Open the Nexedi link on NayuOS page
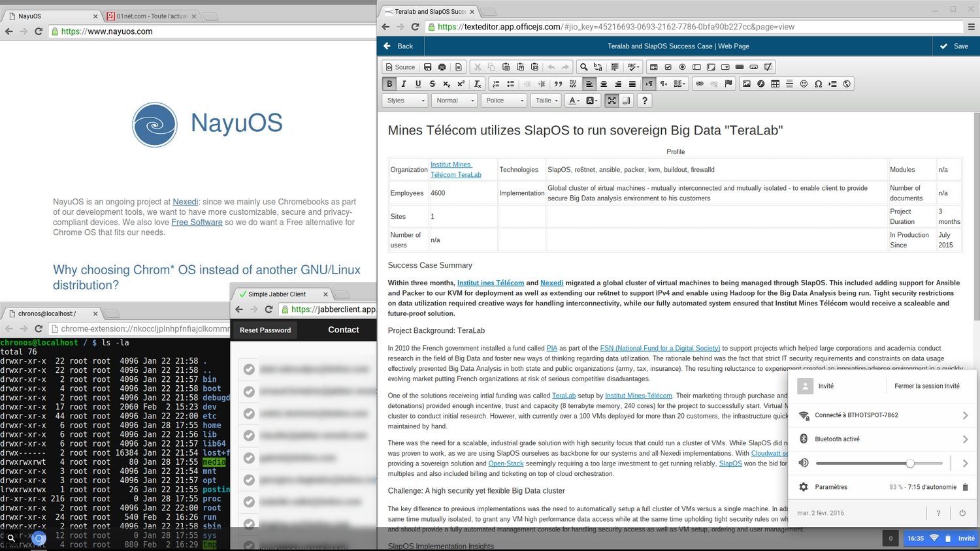The width and height of the screenshot is (980, 551). point(186,202)
